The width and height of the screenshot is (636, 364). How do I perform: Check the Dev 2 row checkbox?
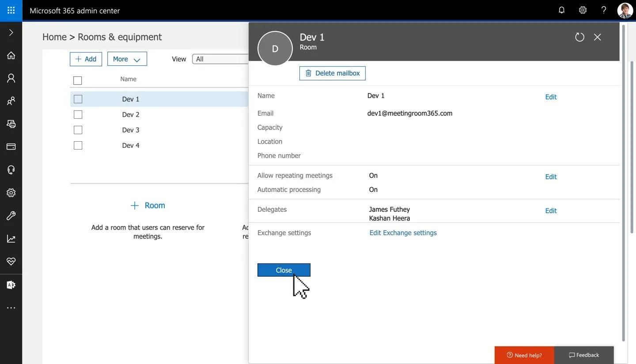[78, 115]
